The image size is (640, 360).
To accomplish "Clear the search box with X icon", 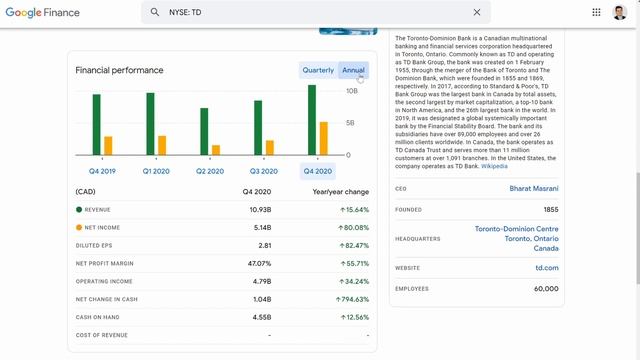I will point(477,12).
